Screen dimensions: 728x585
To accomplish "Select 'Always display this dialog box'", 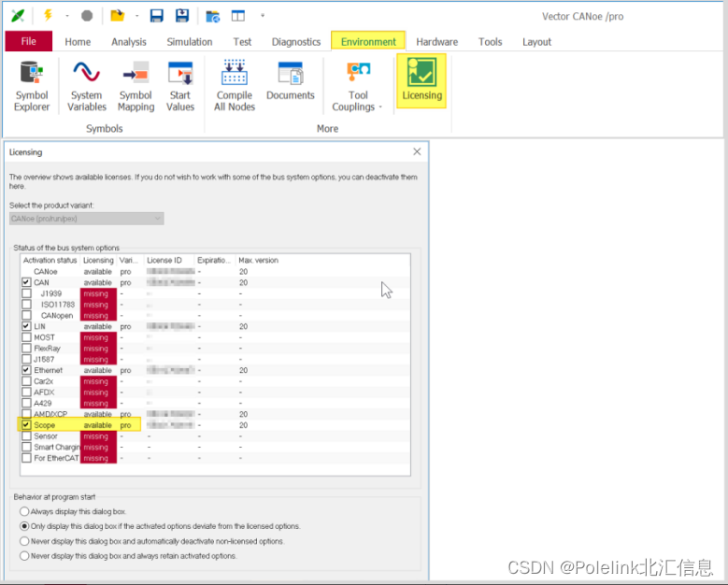I will 24,511.
